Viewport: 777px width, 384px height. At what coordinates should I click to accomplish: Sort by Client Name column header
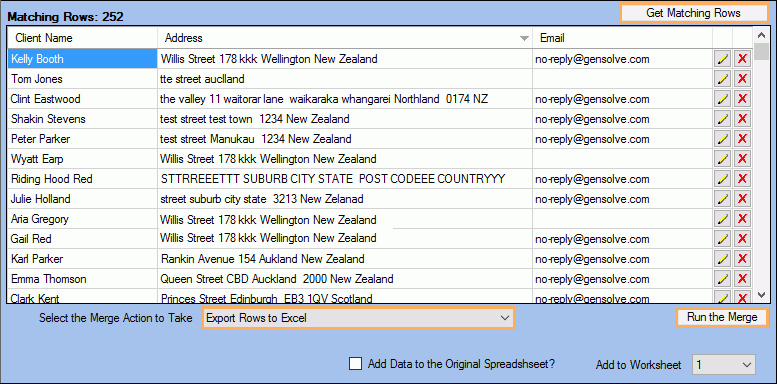click(x=83, y=38)
